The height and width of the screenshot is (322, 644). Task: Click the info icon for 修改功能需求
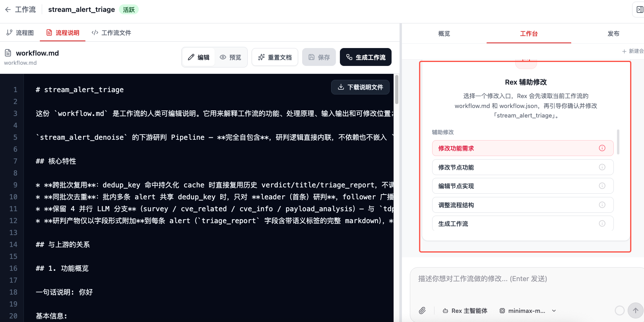tap(602, 148)
